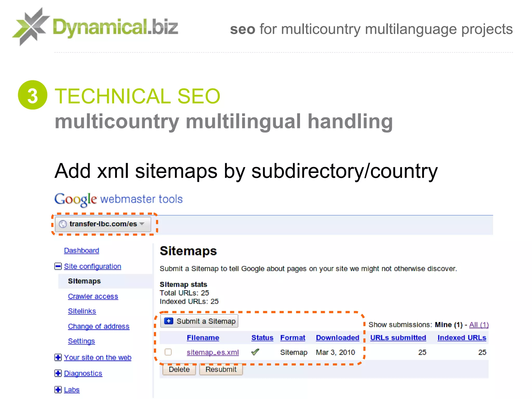Open Crawler access in the sidebar
The width and height of the screenshot is (532, 399).
click(93, 296)
